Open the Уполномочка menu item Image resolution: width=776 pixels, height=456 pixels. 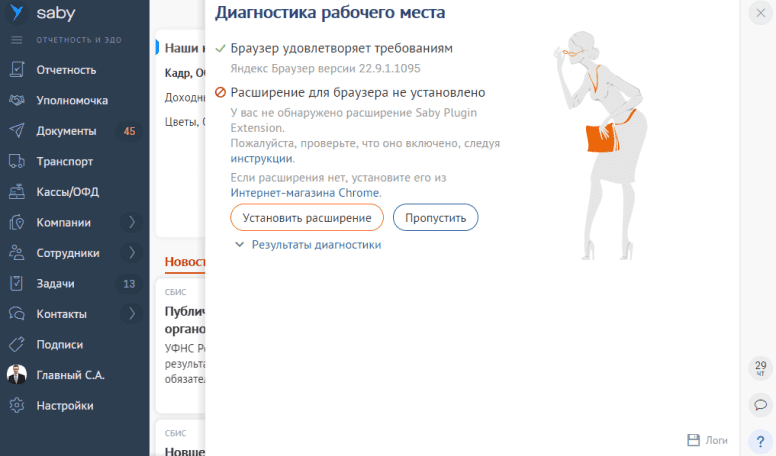click(72, 101)
